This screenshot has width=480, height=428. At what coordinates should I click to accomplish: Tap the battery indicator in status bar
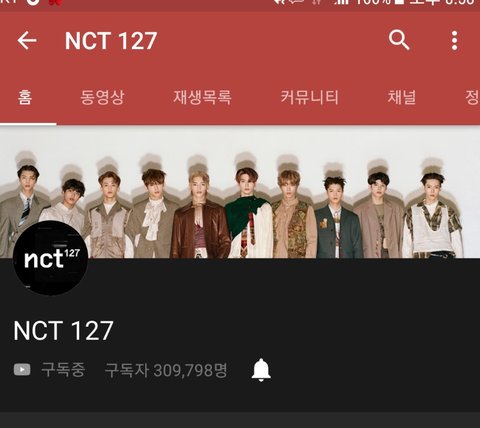[399, 3]
